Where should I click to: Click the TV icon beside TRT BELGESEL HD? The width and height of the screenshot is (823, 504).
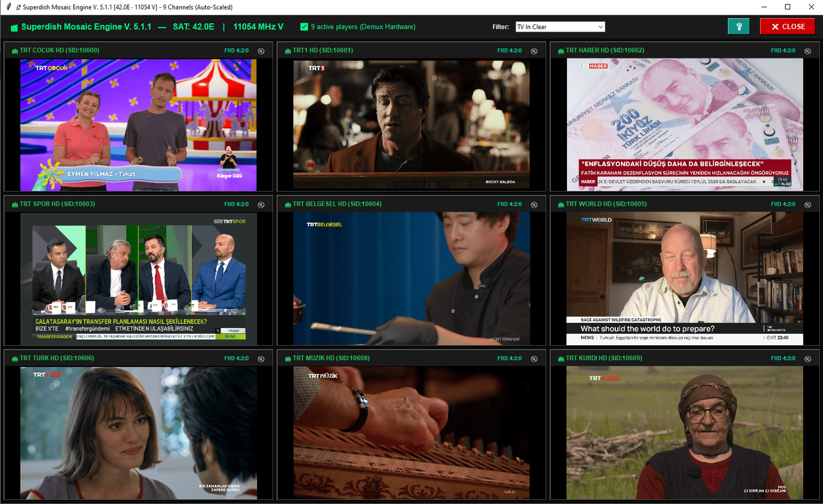click(x=287, y=204)
